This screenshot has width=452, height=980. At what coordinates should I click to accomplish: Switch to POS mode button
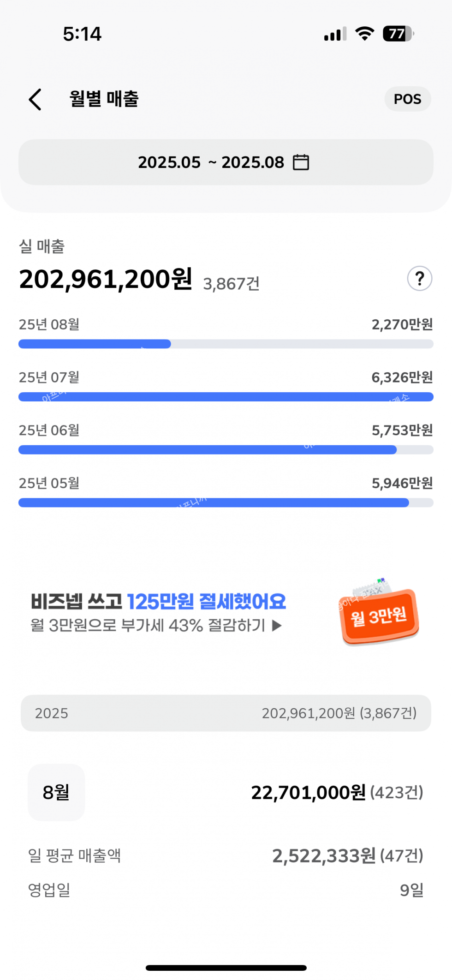pyautogui.click(x=407, y=99)
